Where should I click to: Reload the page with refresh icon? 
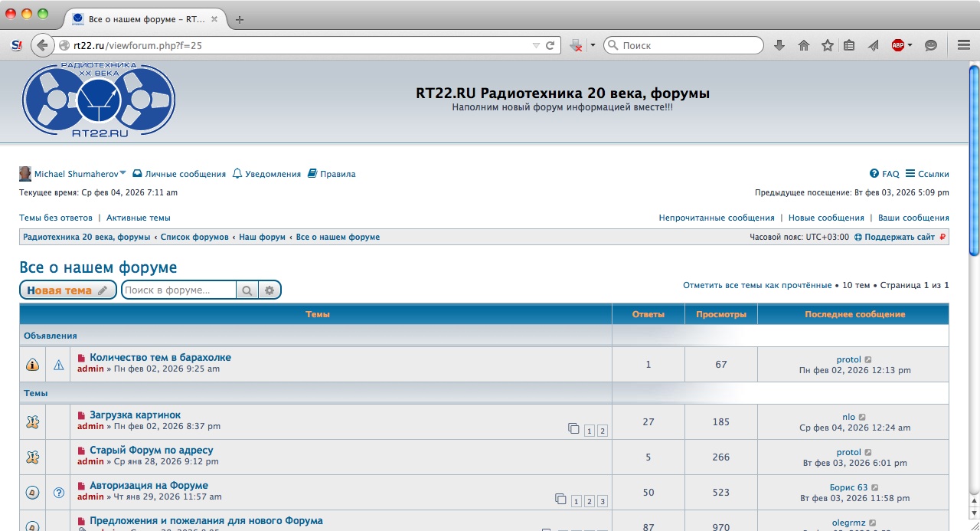[x=550, y=45]
